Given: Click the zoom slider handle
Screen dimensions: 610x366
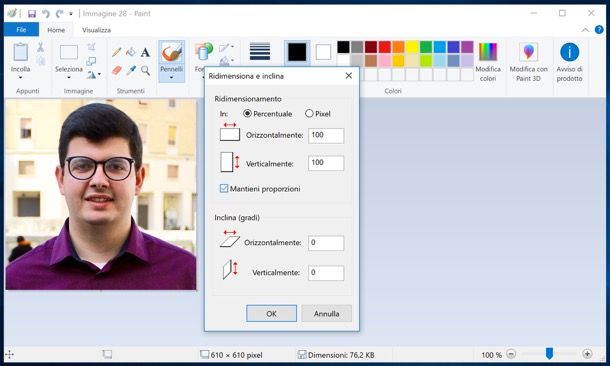Looking at the screenshot, I should click(549, 354).
